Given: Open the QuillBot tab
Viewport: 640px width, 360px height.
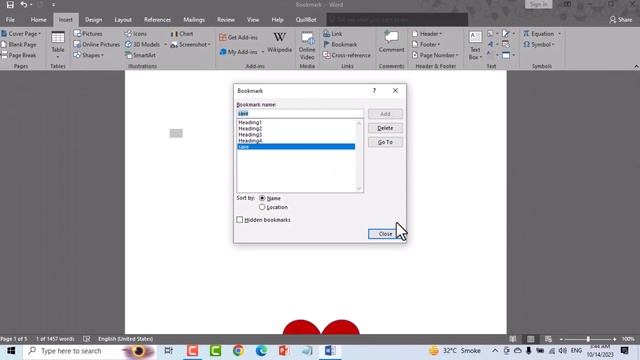Looking at the screenshot, I should (x=306, y=20).
